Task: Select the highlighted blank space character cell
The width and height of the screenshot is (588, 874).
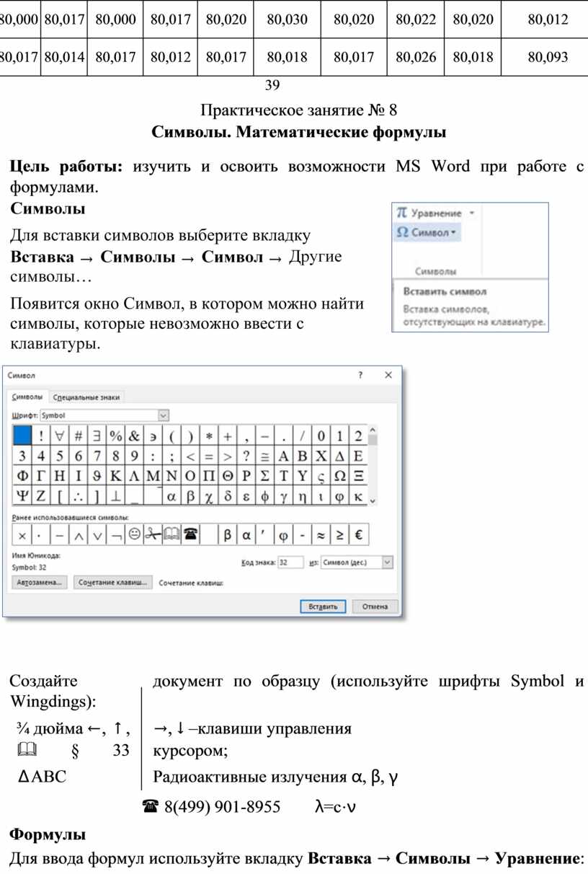Action: [23, 436]
